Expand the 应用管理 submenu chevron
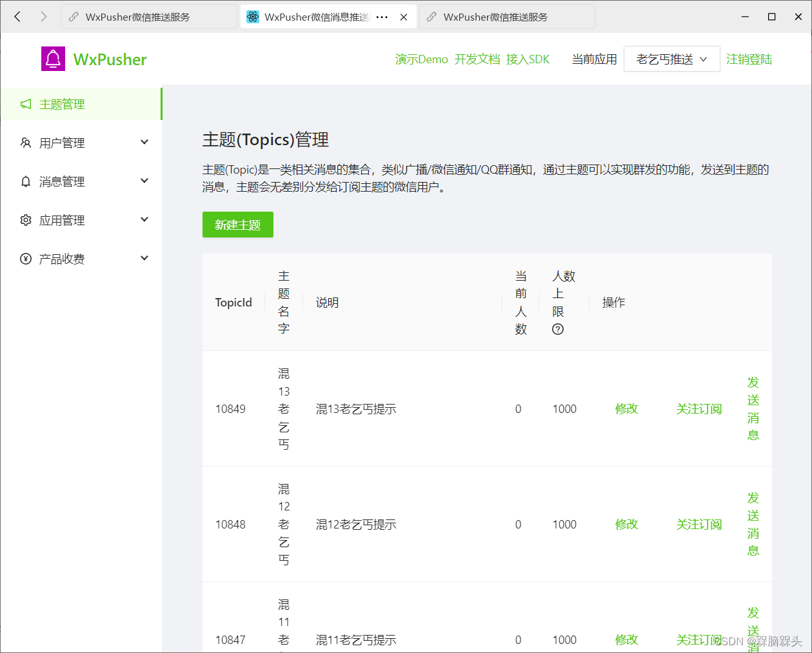812x653 pixels. [x=144, y=219]
